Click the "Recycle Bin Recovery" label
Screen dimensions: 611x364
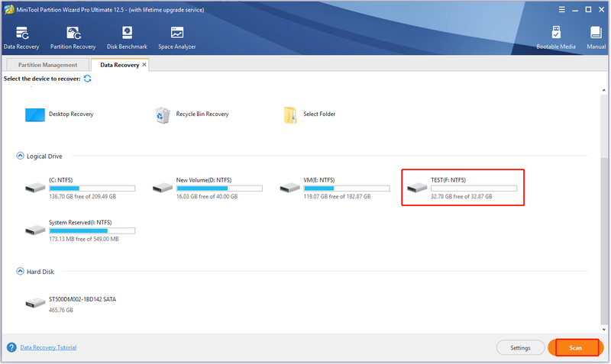202,114
